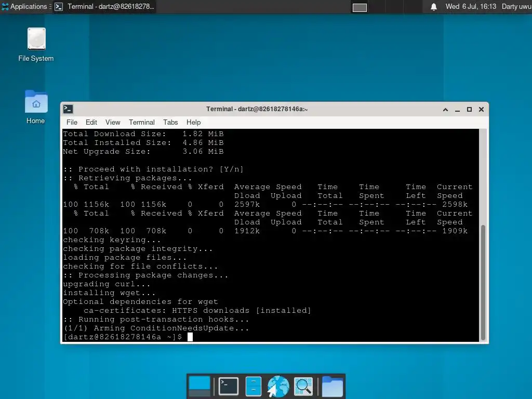This screenshot has width=532, height=399.
Task: Open the File menu in Terminal
Action: 72,122
